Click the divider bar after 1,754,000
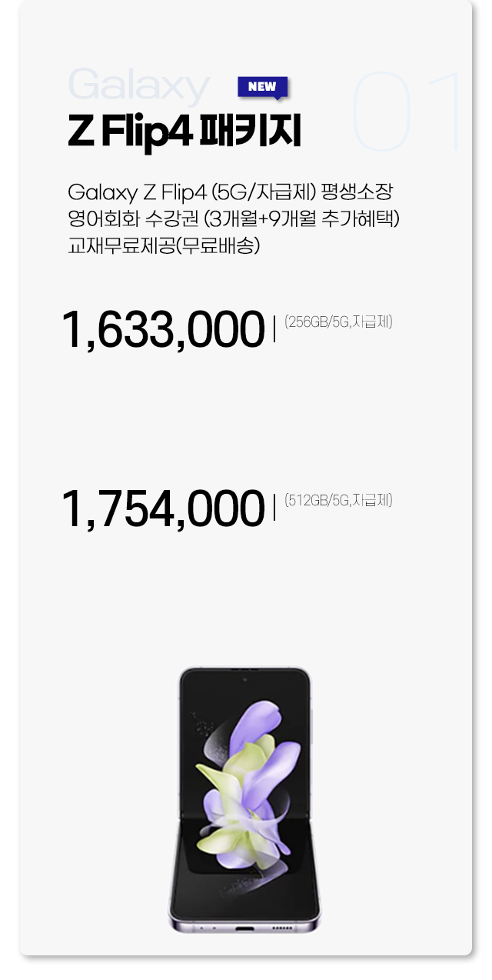This screenshot has height=980, width=492. point(274,508)
